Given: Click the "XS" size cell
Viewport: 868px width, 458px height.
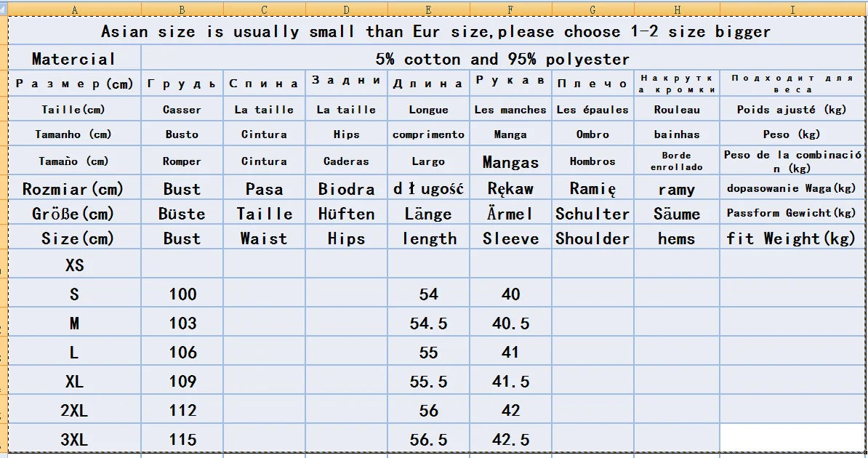Looking at the screenshot, I should pos(74,265).
